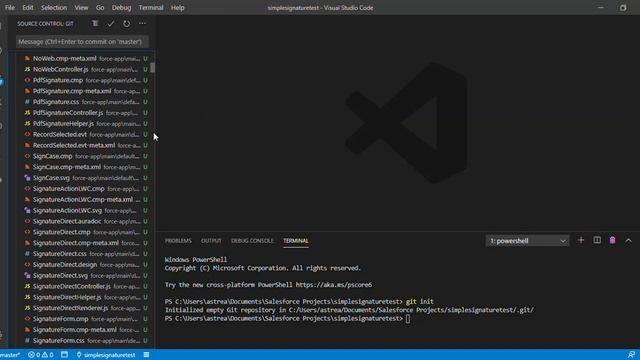Open the source control More Actions ellipsis

(x=142, y=24)
